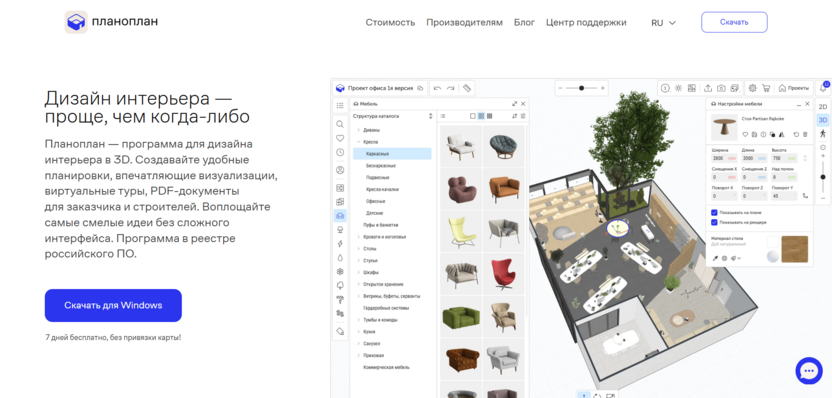Select the Каркасные subcategory

tap(392, 154)
